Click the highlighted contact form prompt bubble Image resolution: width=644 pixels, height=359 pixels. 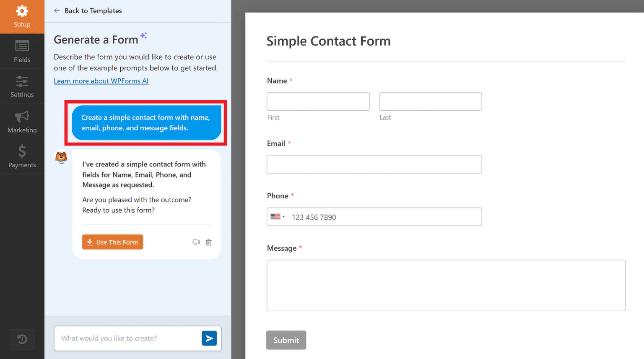[146, 122]
